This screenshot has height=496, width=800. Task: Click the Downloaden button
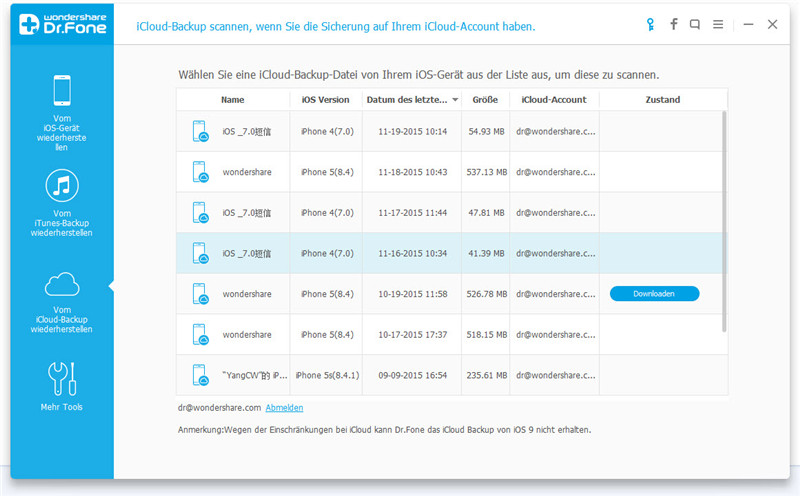coord(654,293)
